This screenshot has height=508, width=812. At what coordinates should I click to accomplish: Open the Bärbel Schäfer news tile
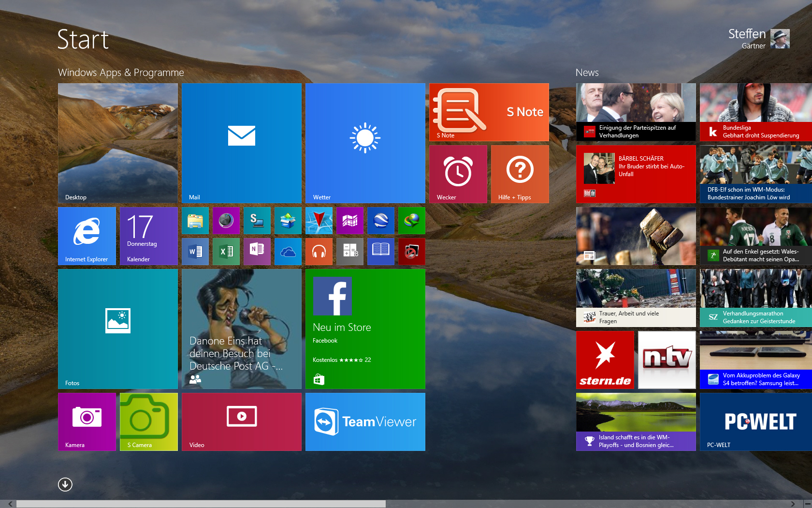(x=636, y=174)
